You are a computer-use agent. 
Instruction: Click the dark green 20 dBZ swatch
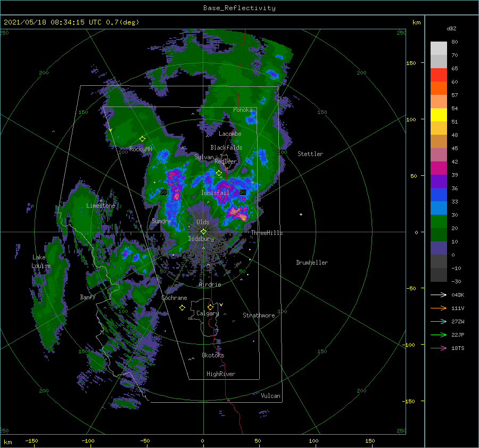[439, 234]
